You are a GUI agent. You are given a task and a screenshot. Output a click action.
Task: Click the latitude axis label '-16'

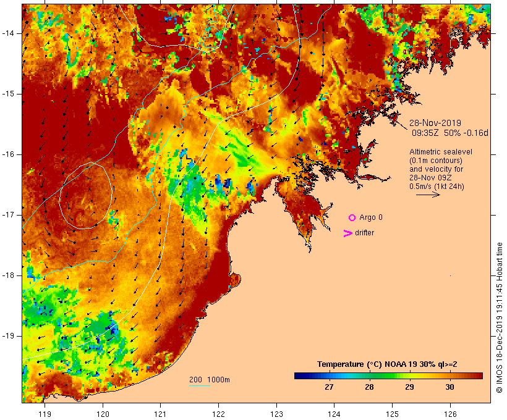[9, 154]
